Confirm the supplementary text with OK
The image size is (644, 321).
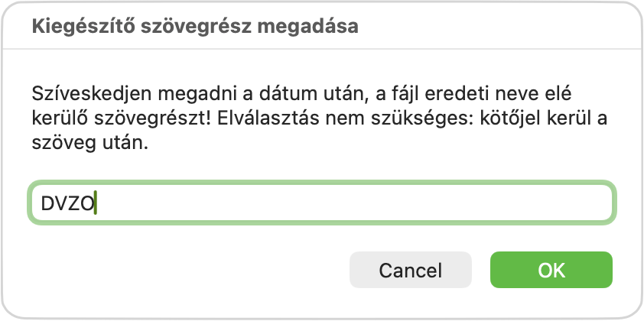551,270
